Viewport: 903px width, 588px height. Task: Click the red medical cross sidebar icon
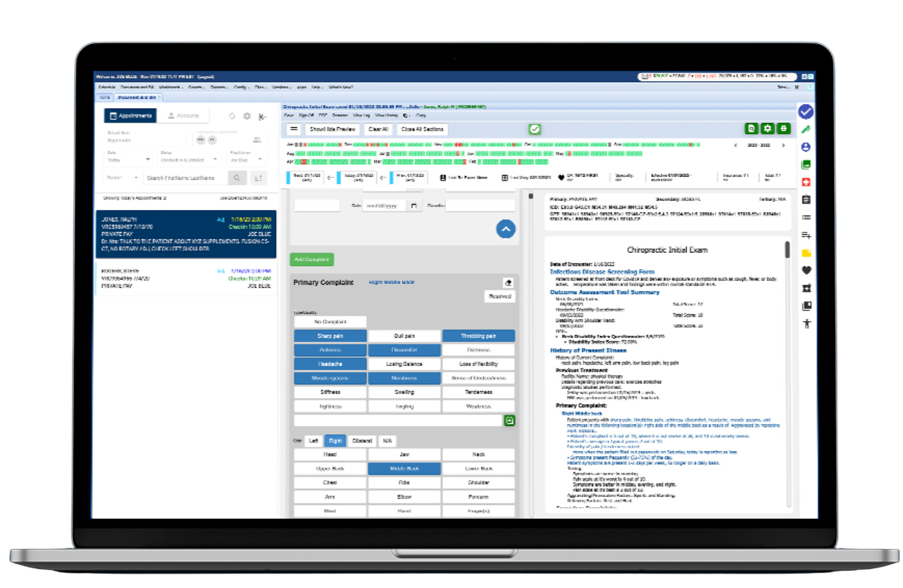(806, 182)
